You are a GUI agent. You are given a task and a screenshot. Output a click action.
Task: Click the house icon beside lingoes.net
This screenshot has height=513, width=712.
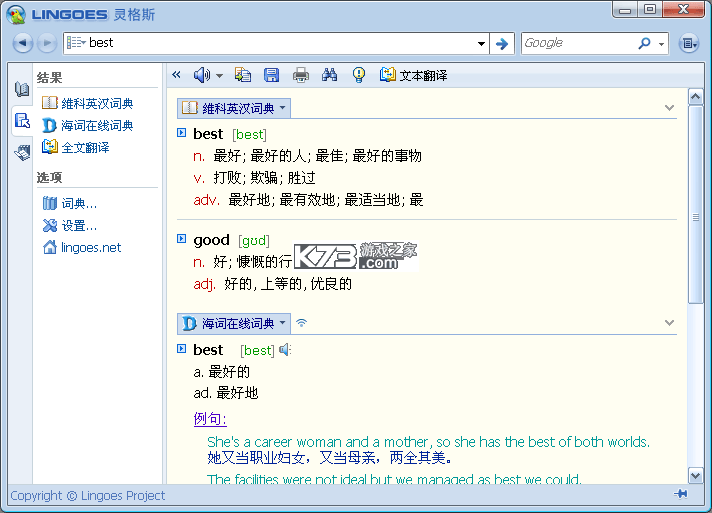point(49,247)
